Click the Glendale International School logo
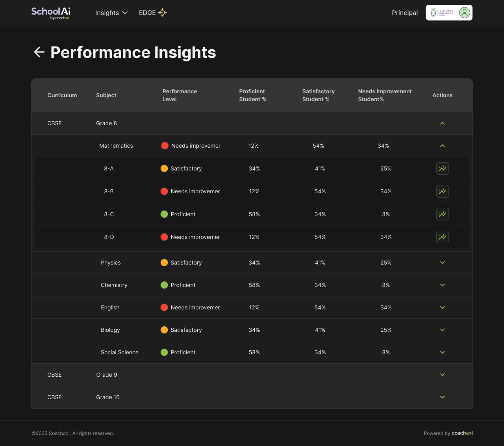The image size is (504, 446). pos(442,13)
